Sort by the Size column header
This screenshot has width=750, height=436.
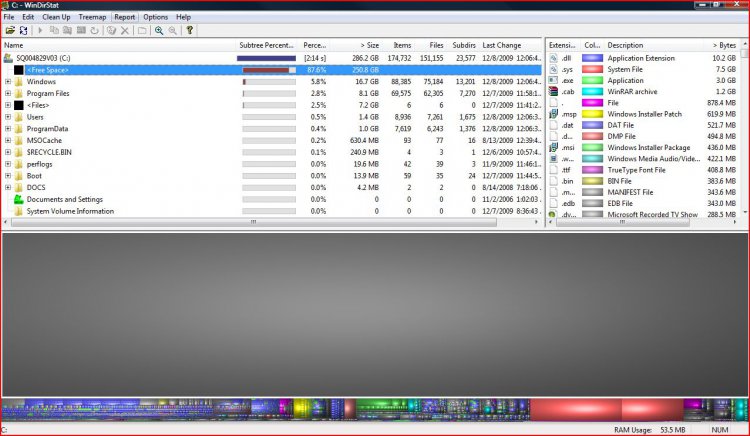pos(358,45)
